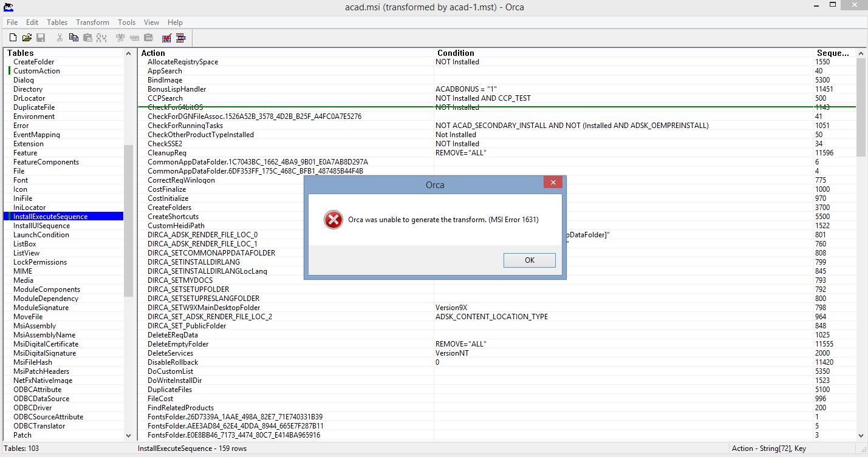Select the InstallUISequence table
This screenshot has height=457, width=868.
[x=41, y=226]
